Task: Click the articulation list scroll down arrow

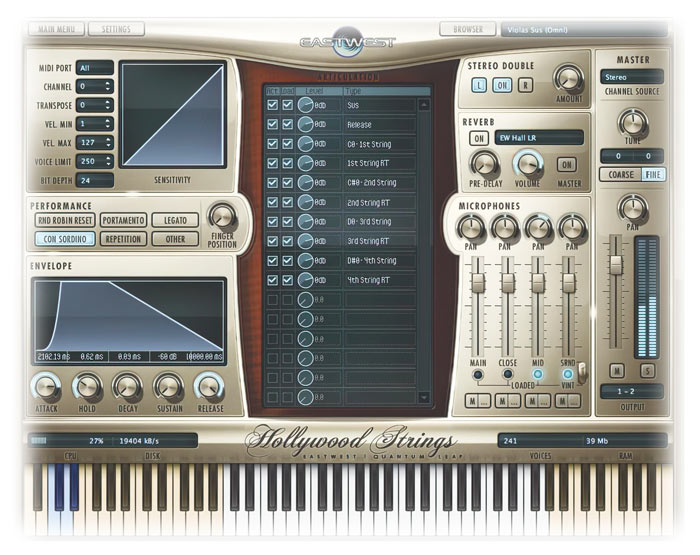Action: pyautogui.click(x=424, y=396)
